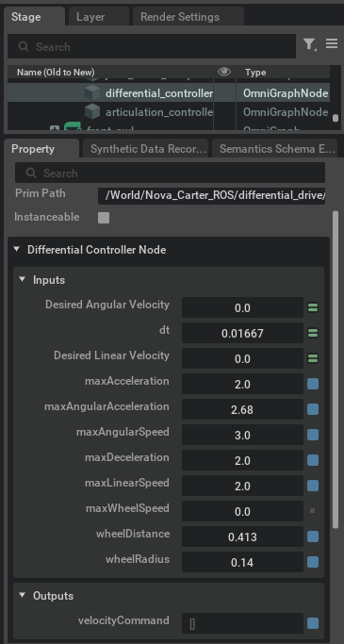Click the articulation_controller node cube icon

pyautogui.click(x=92, y=111)
